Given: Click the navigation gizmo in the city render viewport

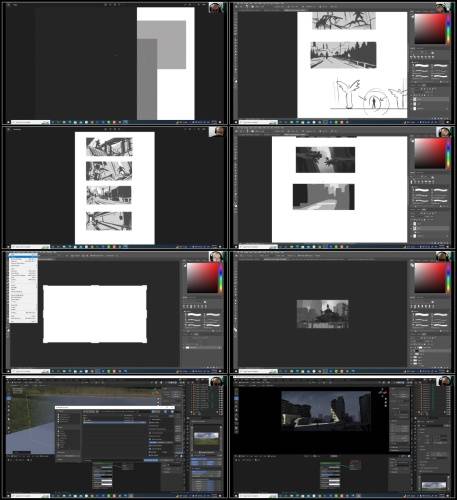Looking at the screenshot, I should coord(384,393).
